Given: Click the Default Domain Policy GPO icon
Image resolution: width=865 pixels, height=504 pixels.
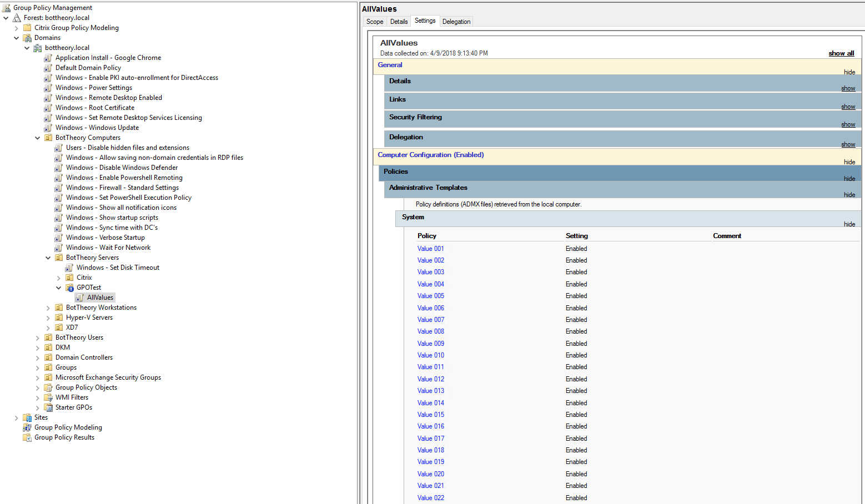Looking at the screenshot, I should [x=48, y=68].
